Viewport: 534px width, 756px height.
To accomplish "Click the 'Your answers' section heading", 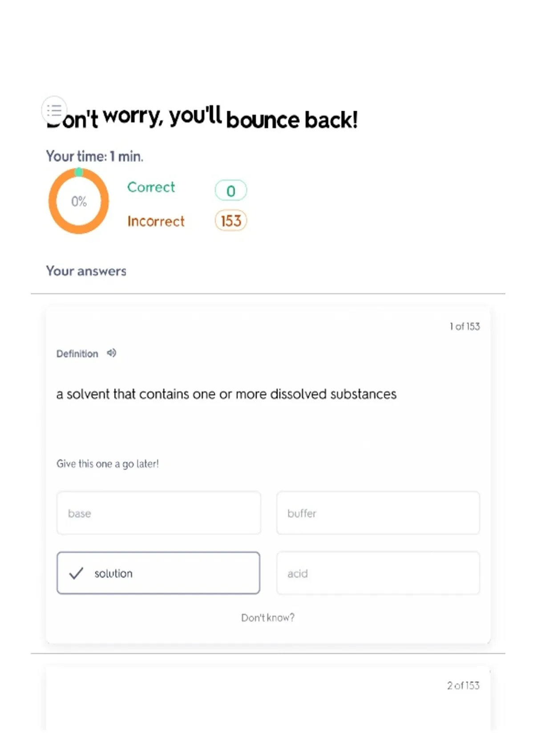I will (86, 271).
